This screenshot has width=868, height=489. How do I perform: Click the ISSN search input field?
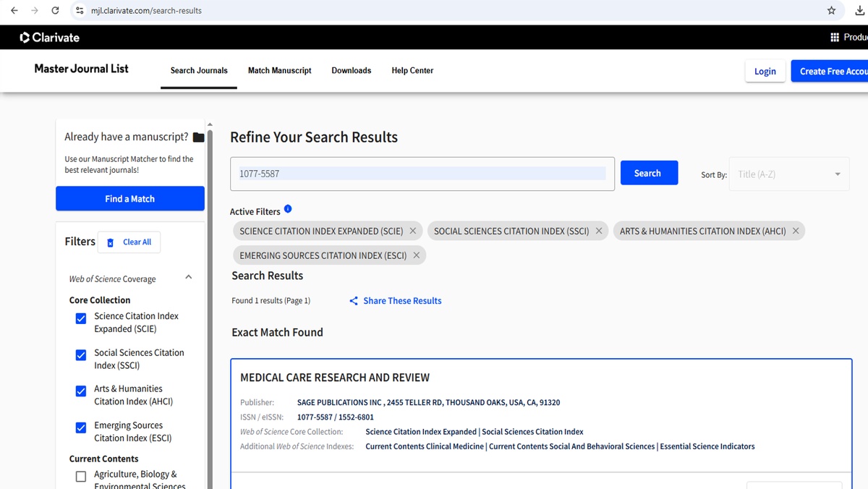(x=422, y=174)
